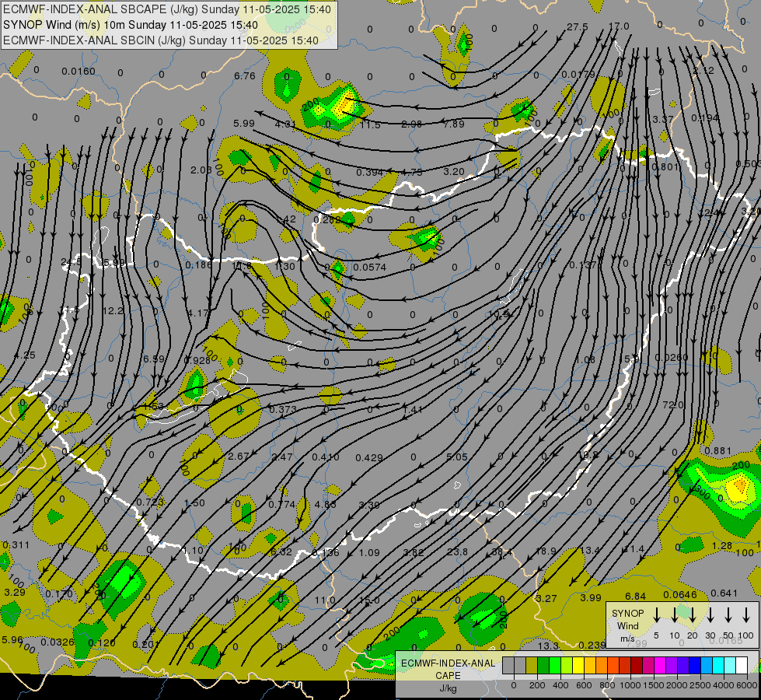
Task: Click the map value '0.239'
Action: coord(592,645)
